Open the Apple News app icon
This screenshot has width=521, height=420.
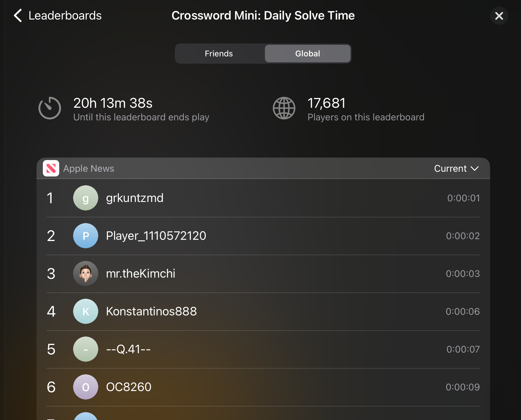pos(51,168)
